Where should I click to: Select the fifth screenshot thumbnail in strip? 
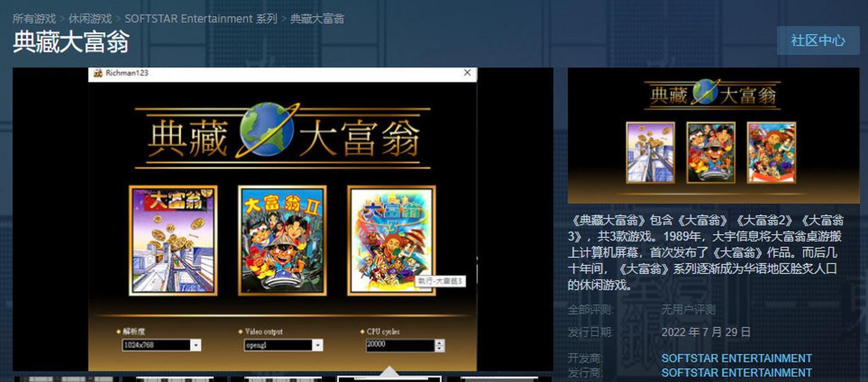[500, 379]
